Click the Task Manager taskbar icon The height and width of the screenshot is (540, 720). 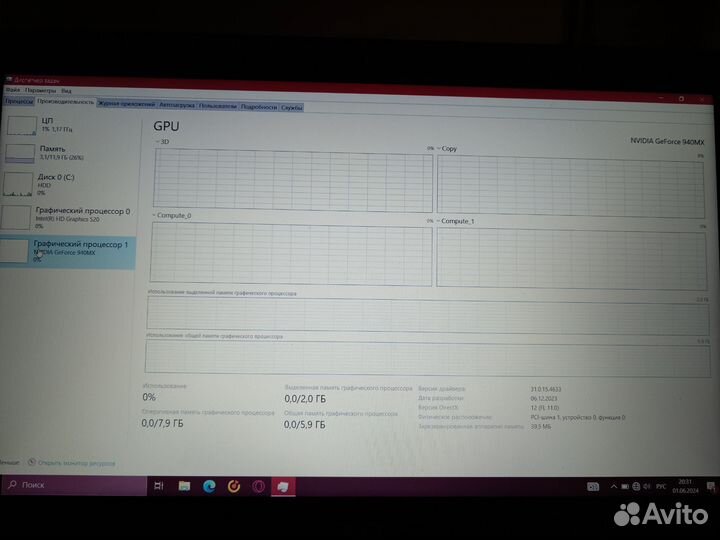(x=283, y=486)
